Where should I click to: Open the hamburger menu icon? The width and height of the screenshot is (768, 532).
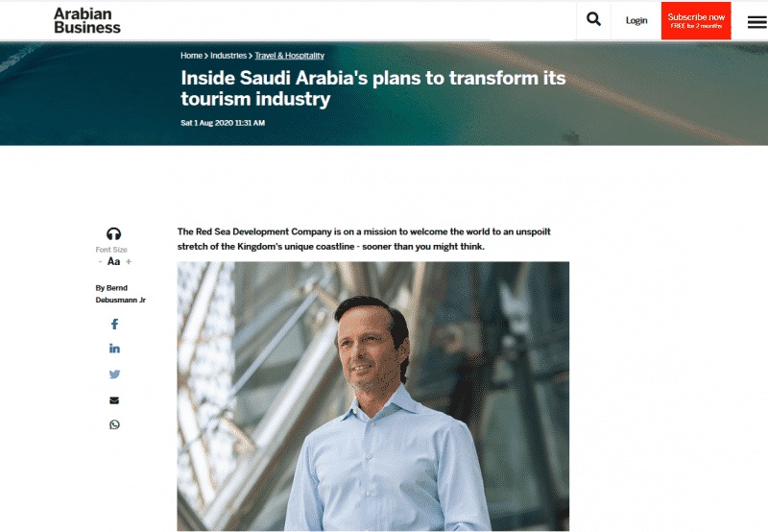coord(757,21)
